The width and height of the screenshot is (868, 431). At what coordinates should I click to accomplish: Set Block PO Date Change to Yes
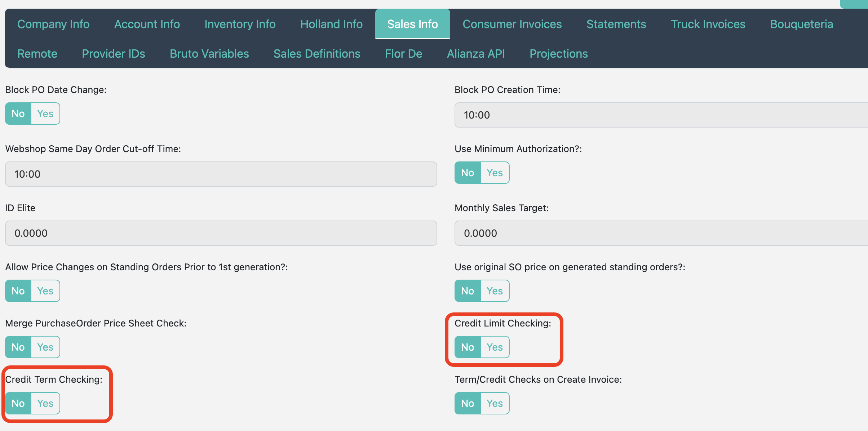click(x=45, y=114)
